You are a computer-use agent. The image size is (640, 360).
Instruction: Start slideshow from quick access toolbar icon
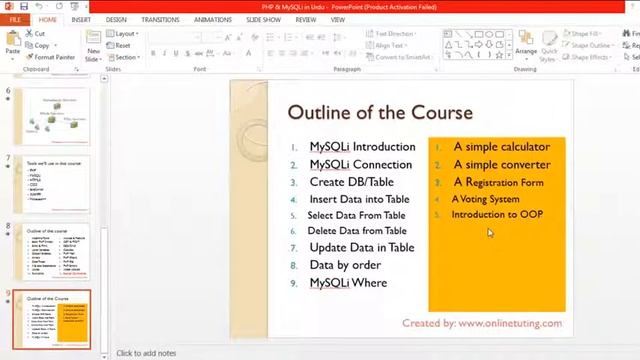click(74, 6)
